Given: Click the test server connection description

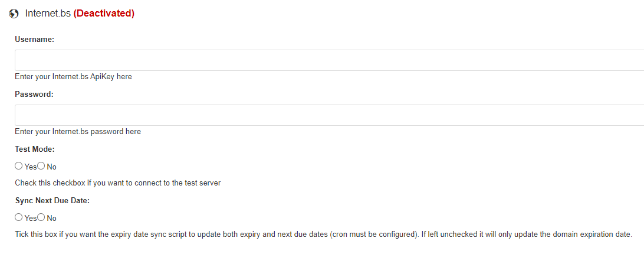Looking at the screenshot, I should pos(118,183).
